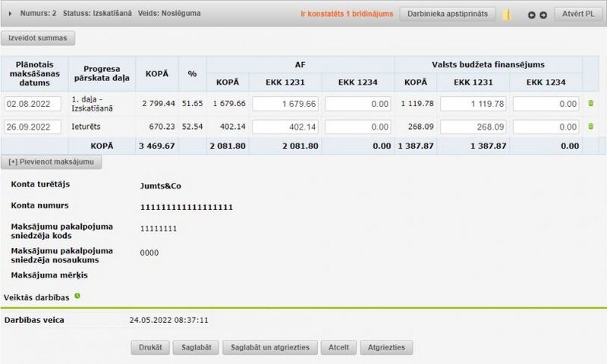Add a payment with Pievienot maksājumu
Viewport: 607px width, 364px height.
coord(51,162)
